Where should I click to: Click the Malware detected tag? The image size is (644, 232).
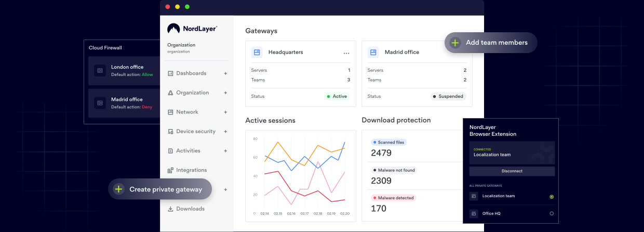tap(394, 198)
